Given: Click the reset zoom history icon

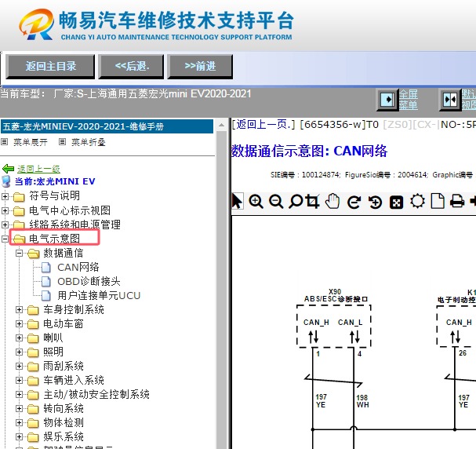Looking at the screenshot, I should [x=375, y=202].
